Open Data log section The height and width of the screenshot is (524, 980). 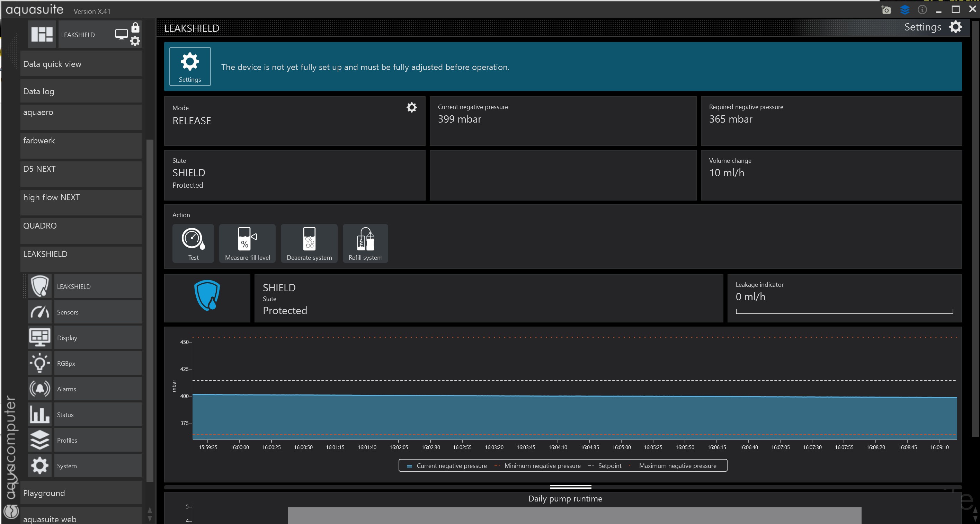(x=81, y=91)
